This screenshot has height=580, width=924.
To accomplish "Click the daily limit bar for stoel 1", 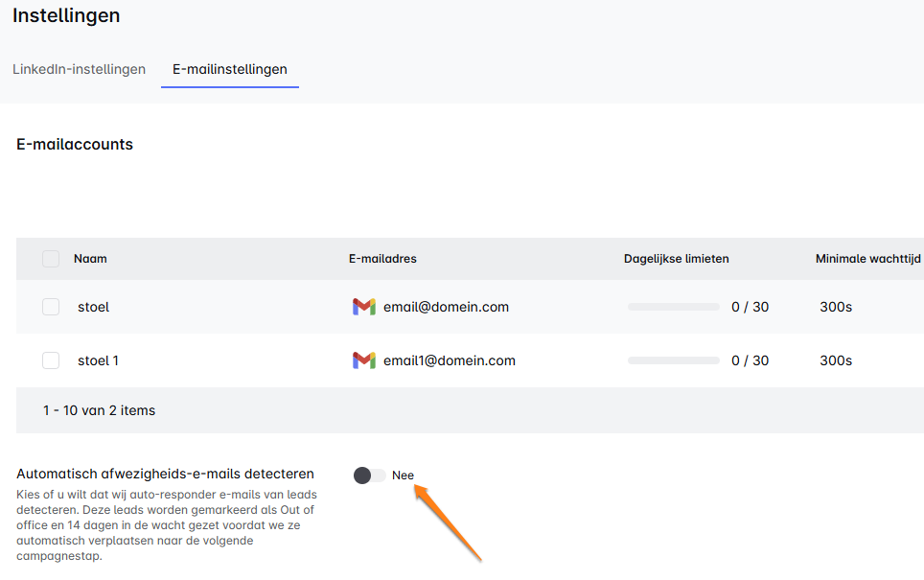I will pos(673,360).
